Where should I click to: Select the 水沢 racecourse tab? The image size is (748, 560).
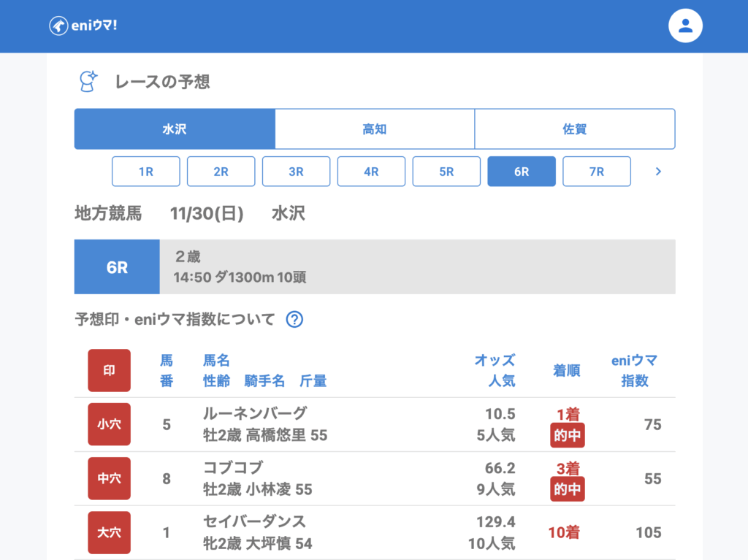(x=175, y=129)
